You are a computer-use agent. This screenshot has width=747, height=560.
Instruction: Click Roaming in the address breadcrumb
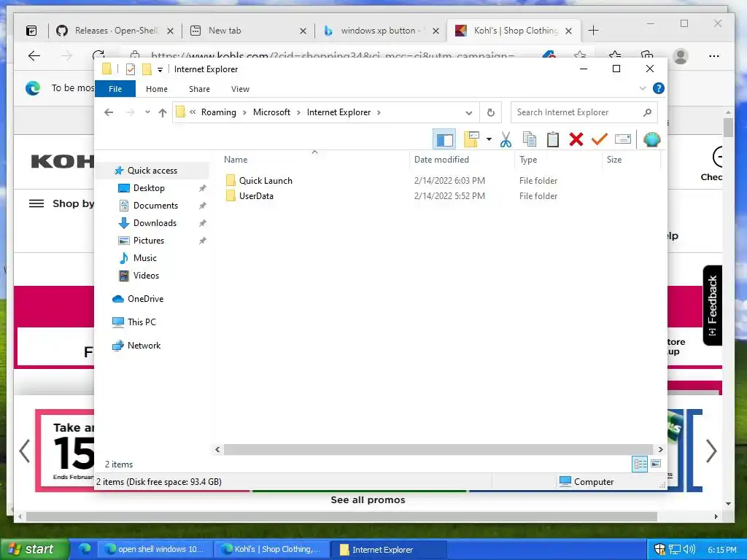[218, 112]
